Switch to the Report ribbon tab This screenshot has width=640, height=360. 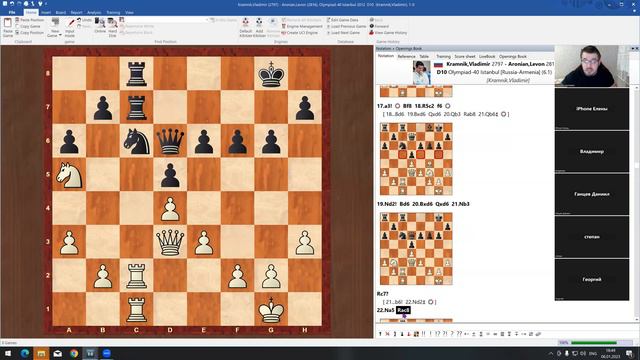click(x=76, y=13)
